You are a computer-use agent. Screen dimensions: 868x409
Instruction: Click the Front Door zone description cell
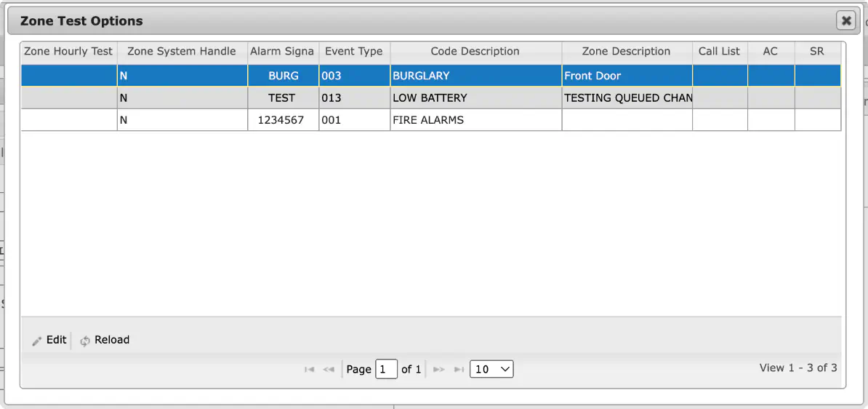click(627, 76)
